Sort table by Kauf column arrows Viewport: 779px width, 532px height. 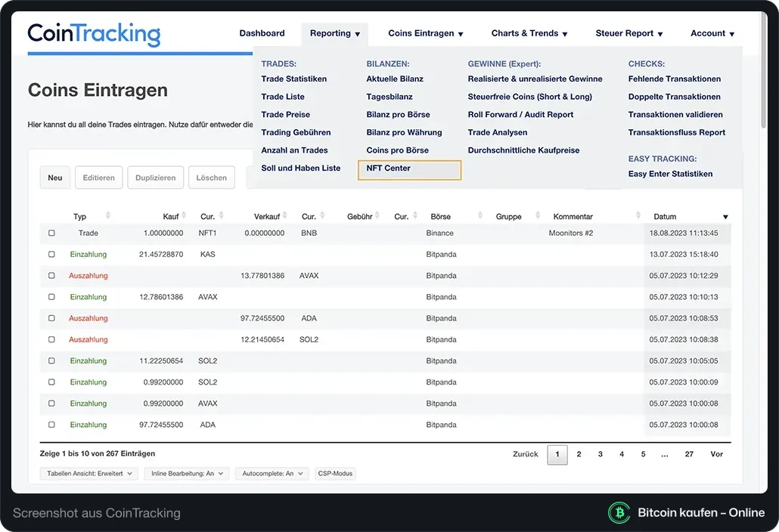tap(184, 215)
